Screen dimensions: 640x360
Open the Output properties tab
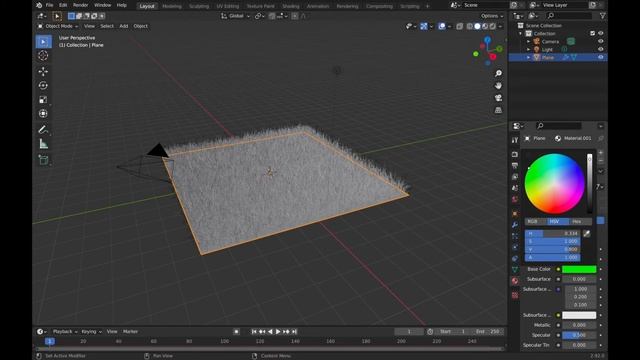515,165
